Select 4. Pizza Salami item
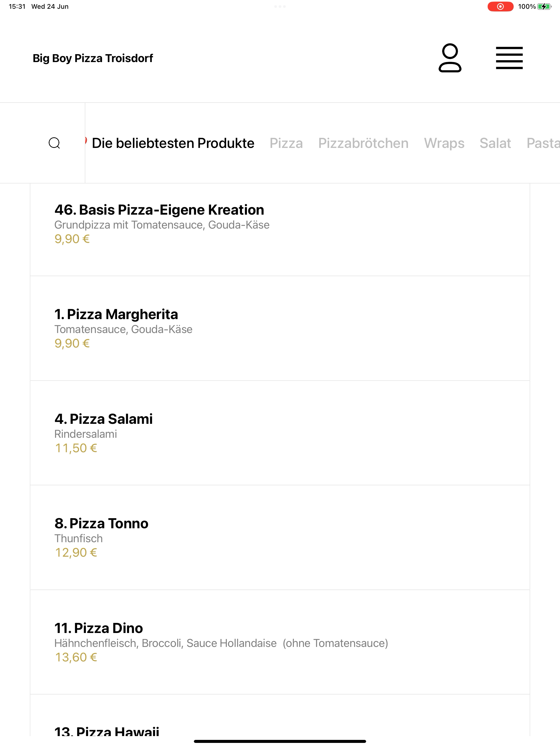This screenshot has width=560, height=747. click(x=280, y=433)
